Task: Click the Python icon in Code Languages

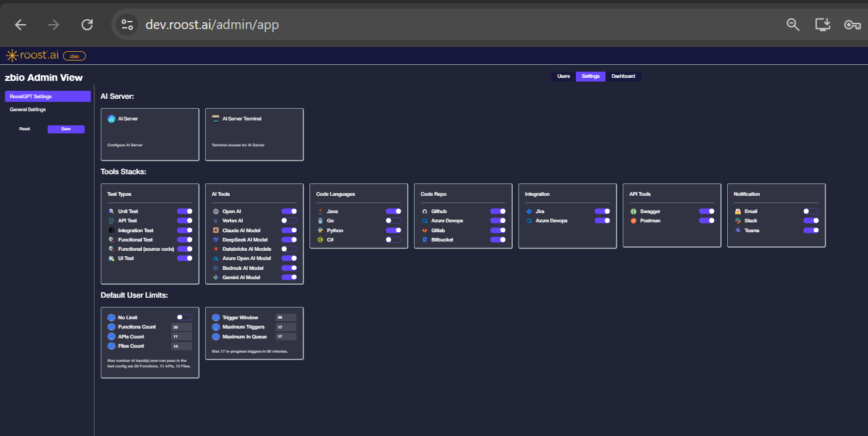Action: click(320, 230)
